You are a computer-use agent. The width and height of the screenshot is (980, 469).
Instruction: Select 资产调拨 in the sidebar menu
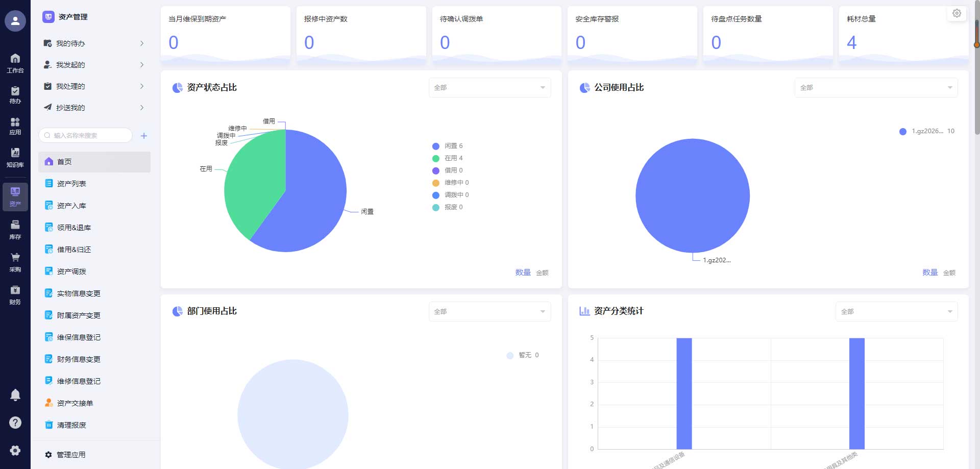(x=71, y=271)
